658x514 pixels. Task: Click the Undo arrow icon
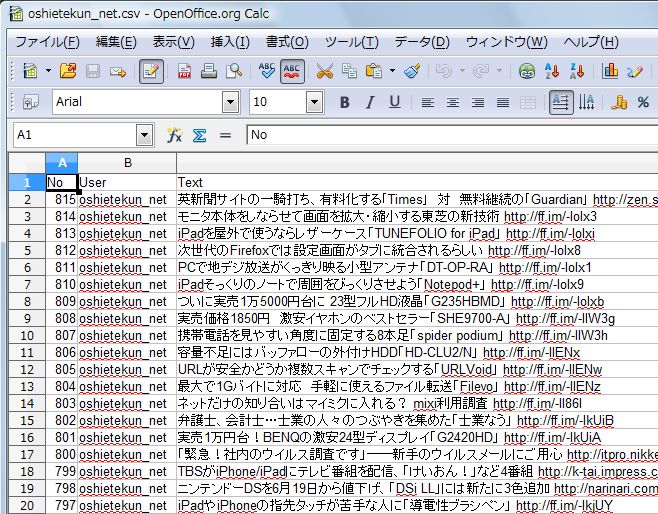click(x=444, y=71)
